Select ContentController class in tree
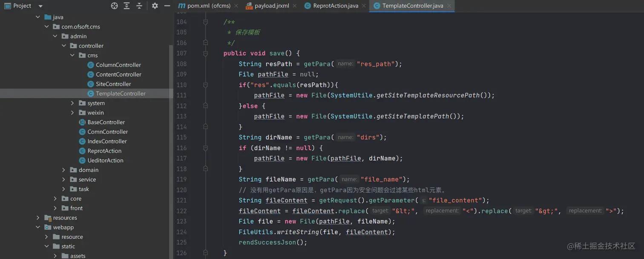The height and width of the screenshot is (259, 644). [118, 74]
